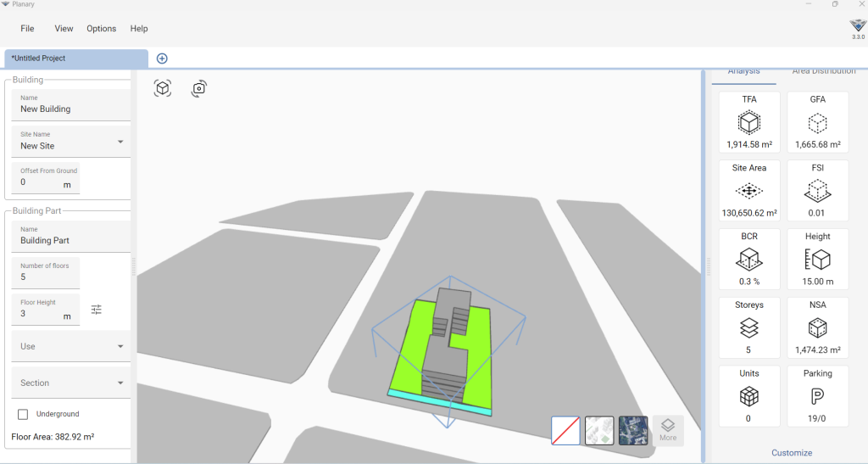The image size is (868, 464).
Task: Click the Site Area icon
Action: 749,191
